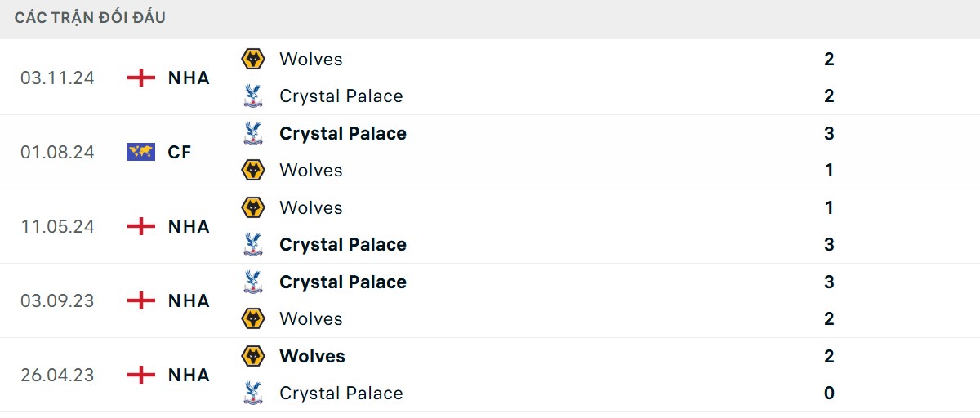Select Wolves team name in 03.11.24 match
The width and height of the screenshot is (980, 418).
[x=310, y=59]
